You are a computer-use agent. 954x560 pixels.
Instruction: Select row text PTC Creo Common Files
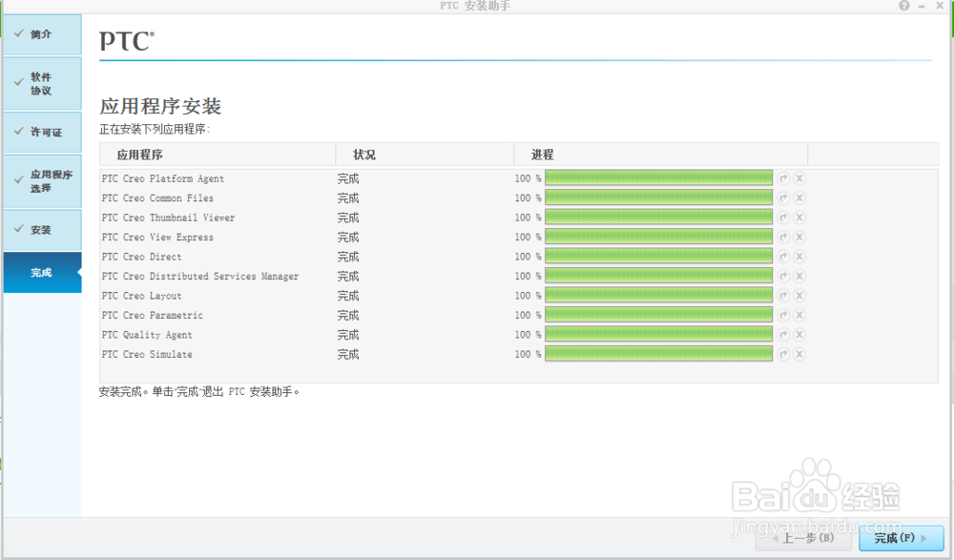[157, 198]
